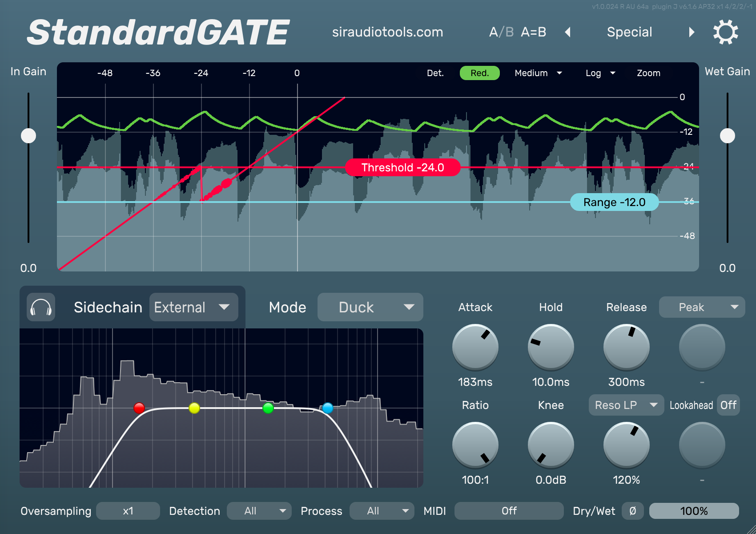This screenshot has height=534, width=756.
Task: Click the Ratio value 100:1
Action: 475,480
